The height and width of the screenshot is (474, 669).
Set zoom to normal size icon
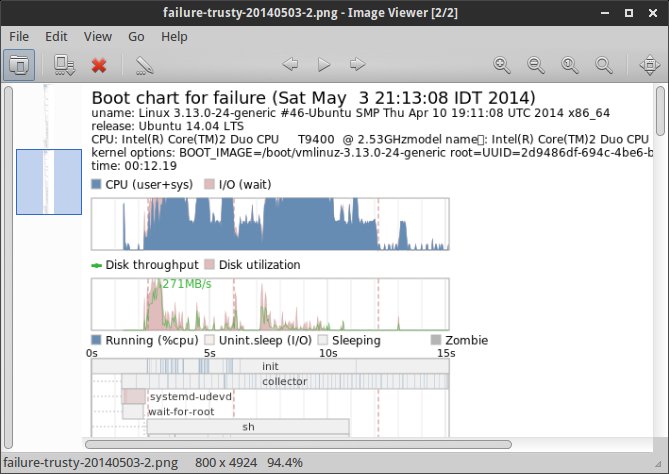[570, 65]
